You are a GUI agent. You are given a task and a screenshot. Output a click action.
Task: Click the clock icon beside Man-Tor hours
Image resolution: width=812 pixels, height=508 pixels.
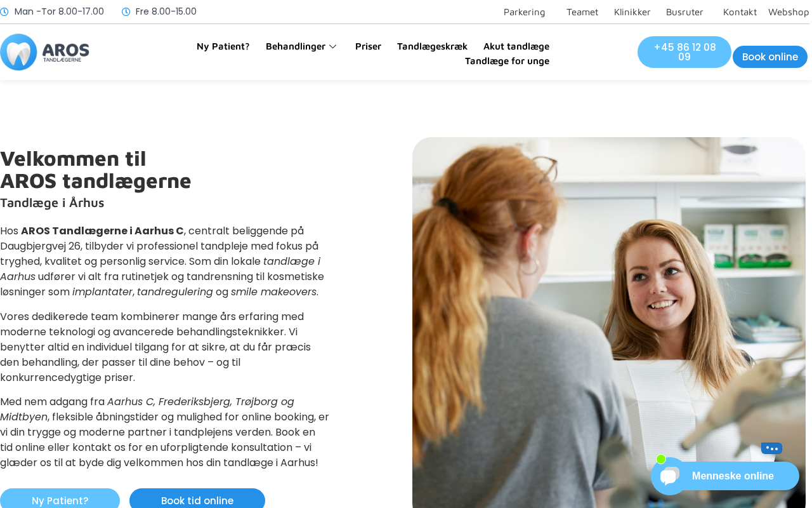4,11
